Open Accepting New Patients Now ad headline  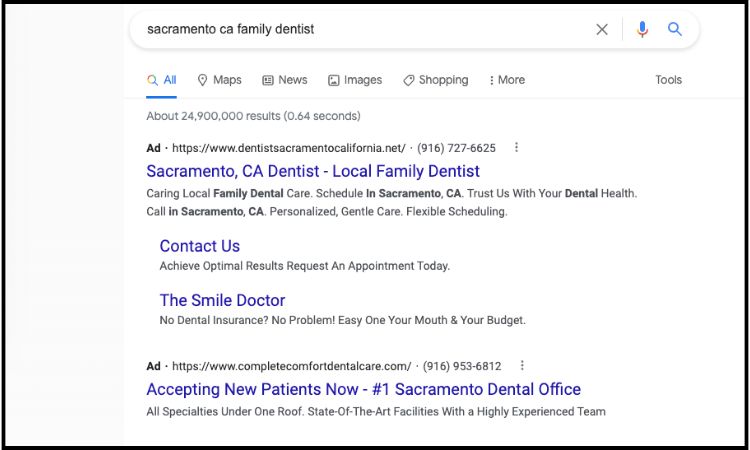click(363, 389)
